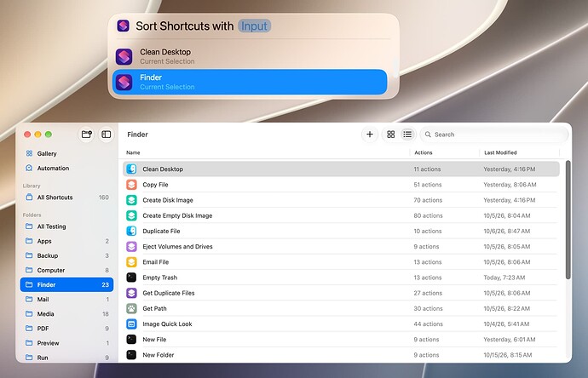Click the Email File shortcut icon
Viewport: 588px width, 378px height.
click(131, 262)
